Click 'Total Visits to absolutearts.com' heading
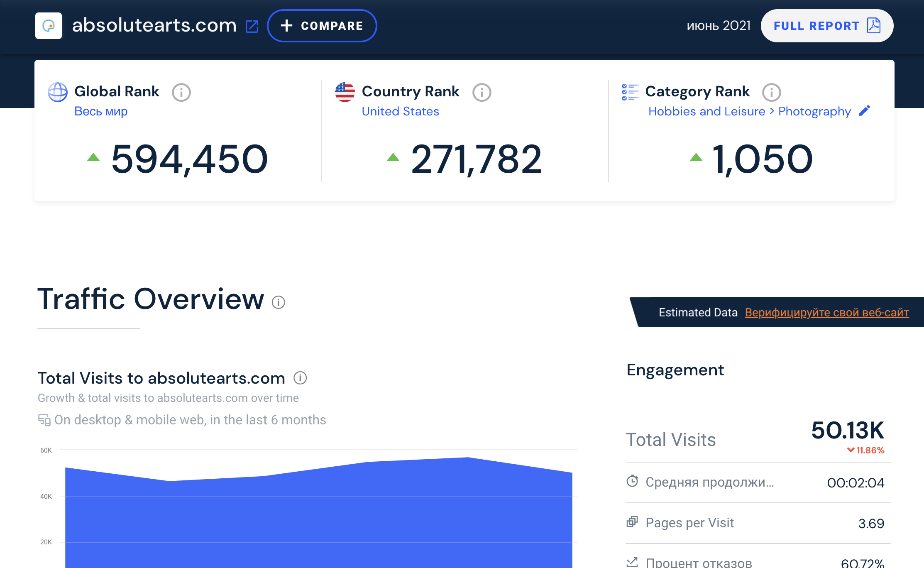The image size is (924, 568). click(161, 378)
